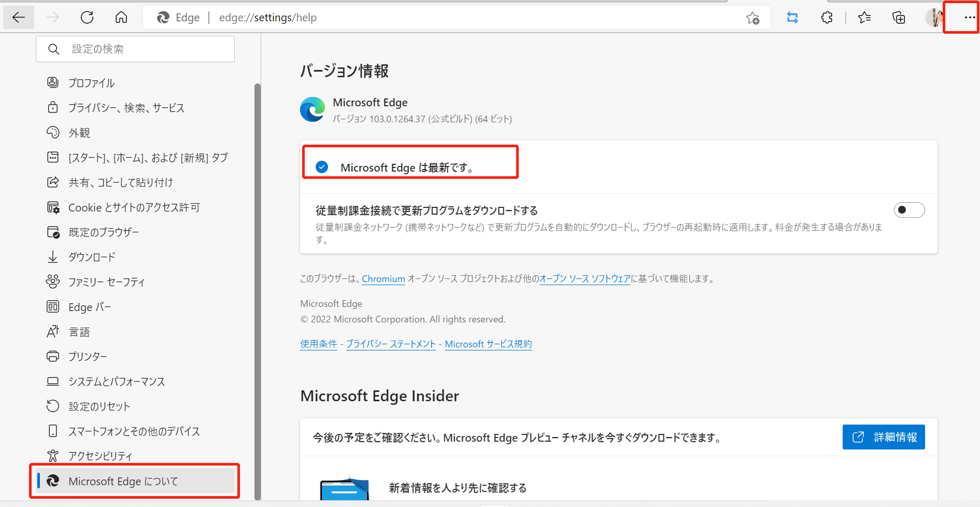Add this page to favorites star icon
Screen dimensions: 980x507
click(x=752, y=18)
